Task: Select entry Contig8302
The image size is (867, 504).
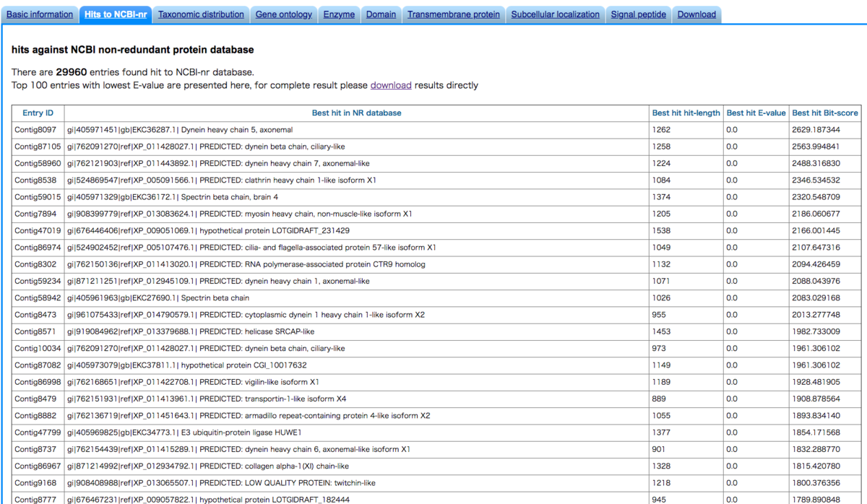Action: 35,264
